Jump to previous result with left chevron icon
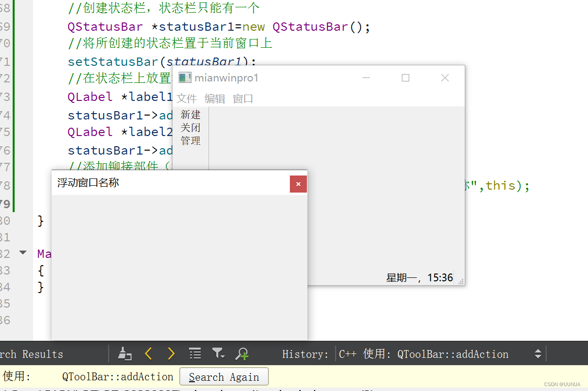This screenshot has width=588, height=391. pos(149,354)
